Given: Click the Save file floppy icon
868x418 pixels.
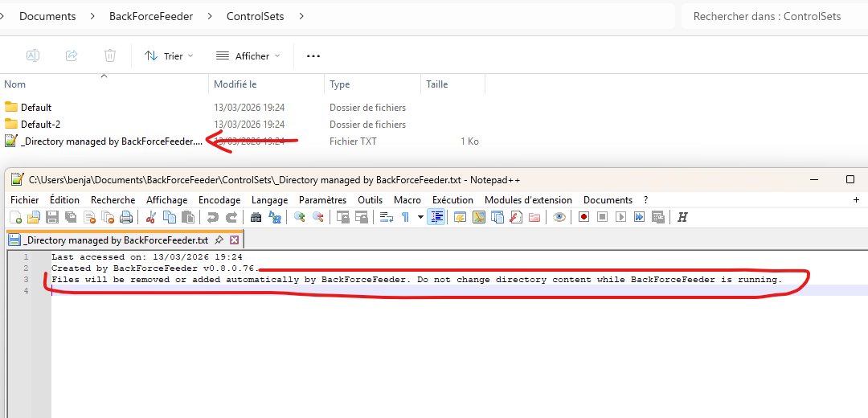Looking at the screenshot, I should click(51, 217).
